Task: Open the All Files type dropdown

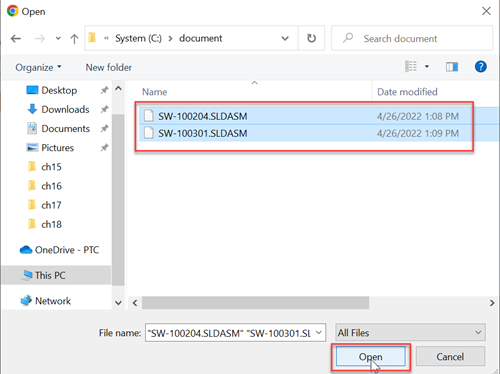Action: (410, 333)
